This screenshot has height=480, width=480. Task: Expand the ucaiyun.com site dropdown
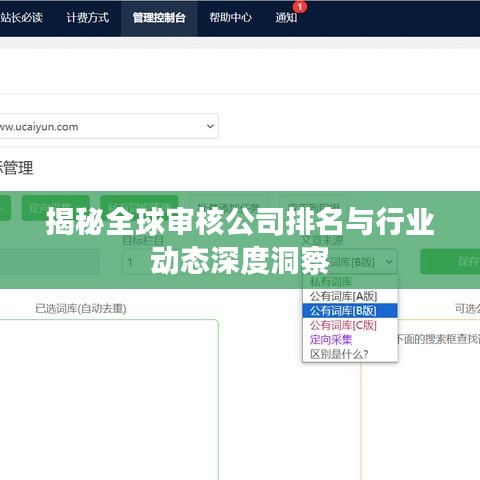pyautogui.click(x=108, y=126)
